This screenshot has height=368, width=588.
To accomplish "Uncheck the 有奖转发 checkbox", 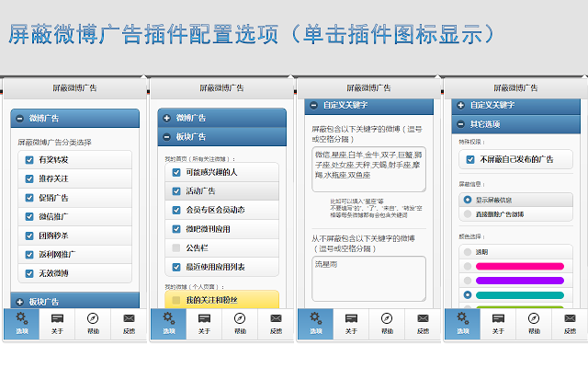I will (29, 160).
